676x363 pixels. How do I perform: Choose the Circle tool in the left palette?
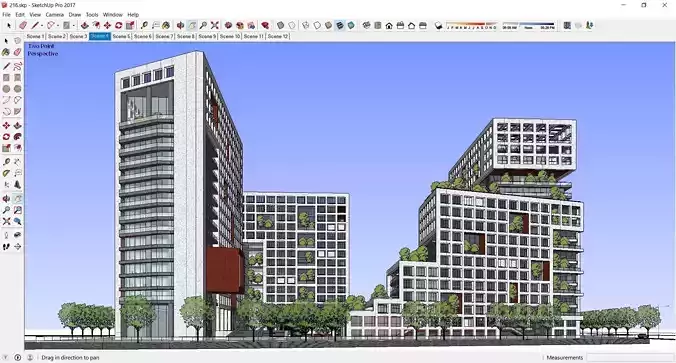[6, 88]
